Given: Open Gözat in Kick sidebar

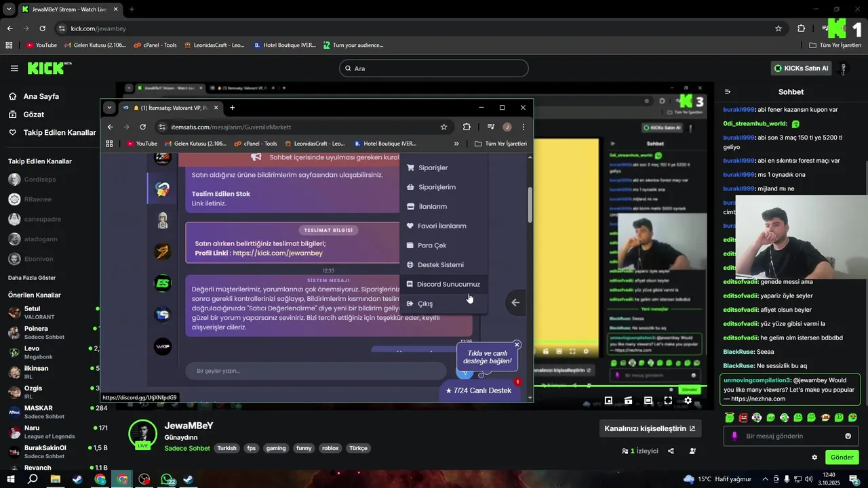Looking at the screenshot, I should 27,115.
